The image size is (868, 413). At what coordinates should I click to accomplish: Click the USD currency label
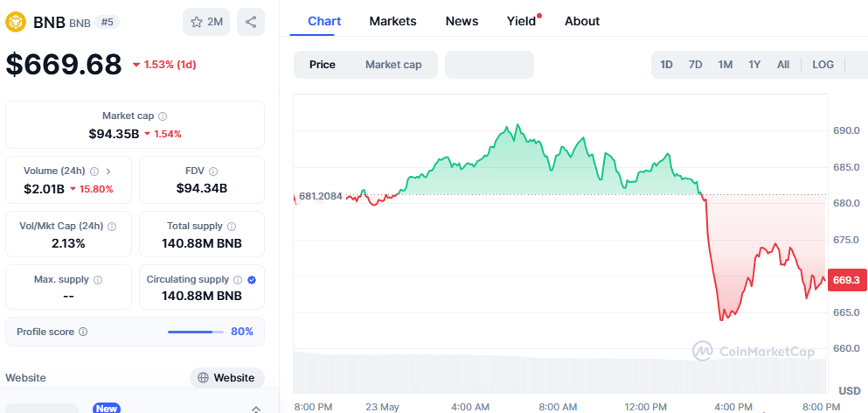[x=849, y=391]
